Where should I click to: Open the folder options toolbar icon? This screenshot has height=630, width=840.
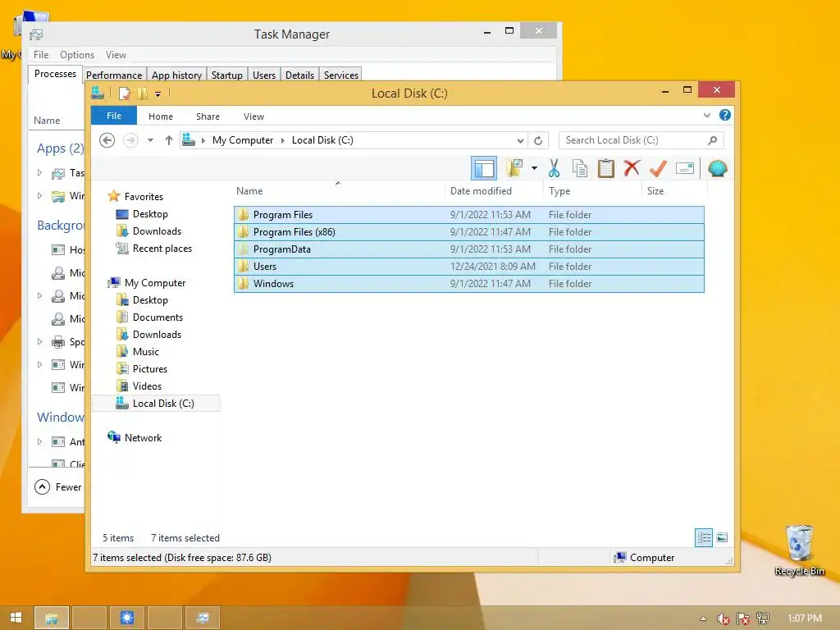(x=515, y=168)
